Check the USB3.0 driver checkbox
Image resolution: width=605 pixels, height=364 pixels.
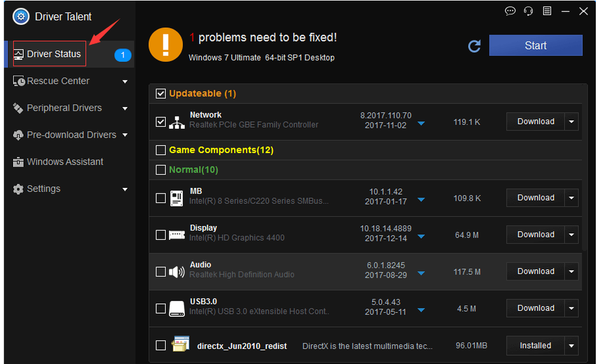pos(160,308)
